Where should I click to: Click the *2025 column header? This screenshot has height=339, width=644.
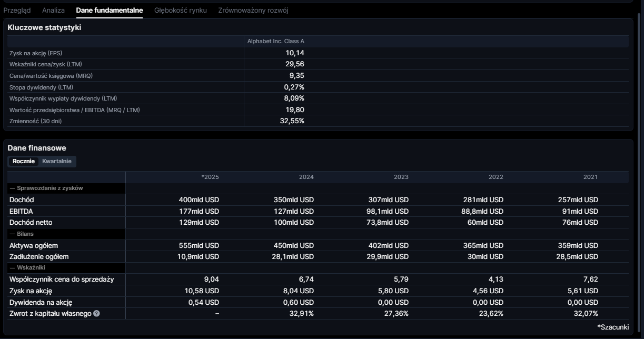click(210, 177)
